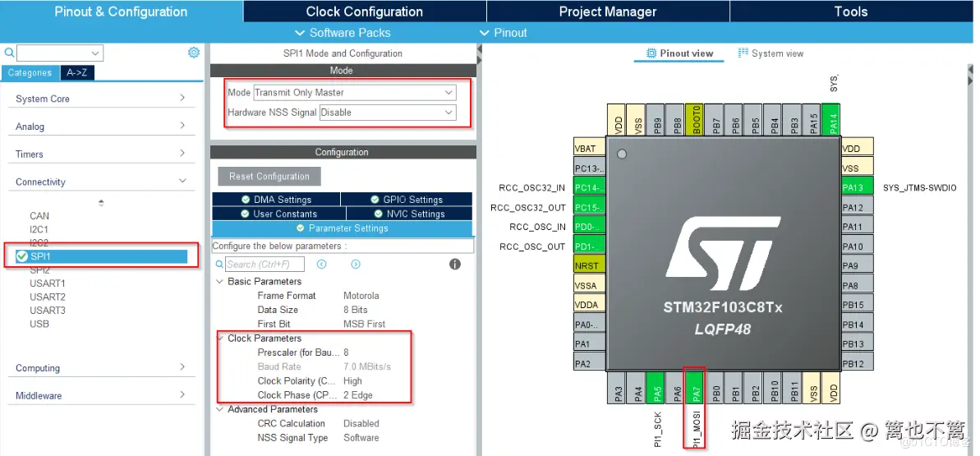Switch to Project Manager tab
This screenshot has width=980, height=456.
(608, 12)
